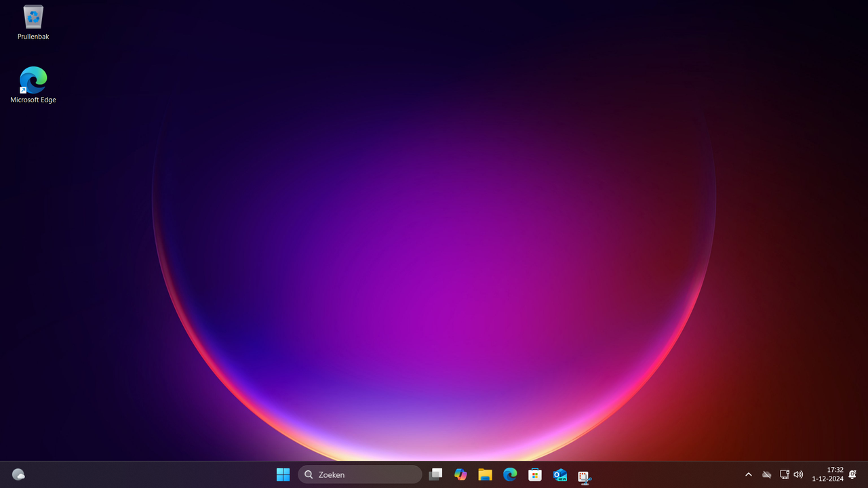Select the Microsoft Edge desktop shortcut
The width and height of the screenshot is (868, 488).
pyautogui.click(x=33, y=85)
